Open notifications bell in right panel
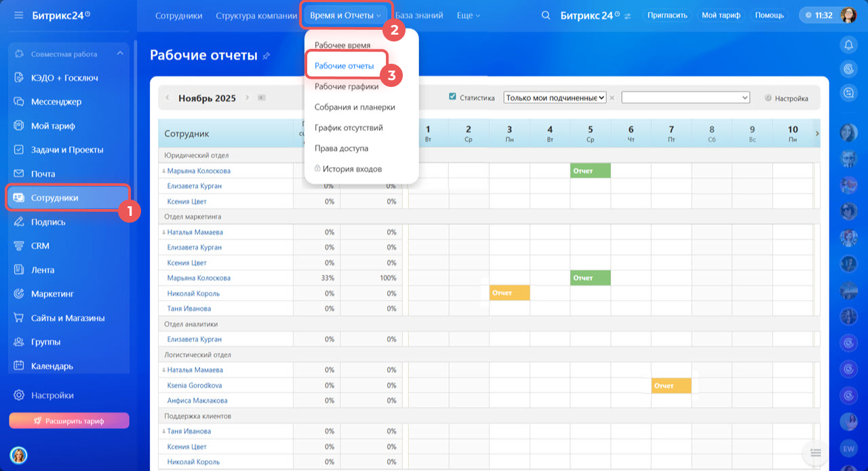 tap(848, 45)
